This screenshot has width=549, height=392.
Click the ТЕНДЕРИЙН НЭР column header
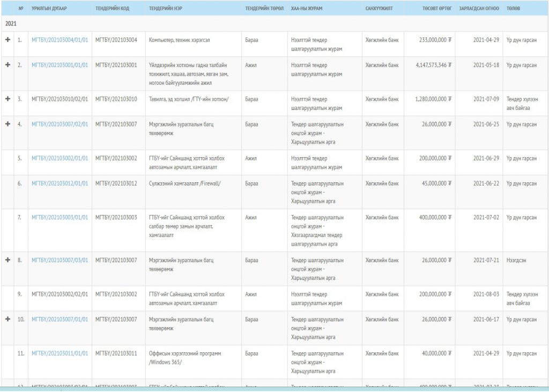(166, 9)
